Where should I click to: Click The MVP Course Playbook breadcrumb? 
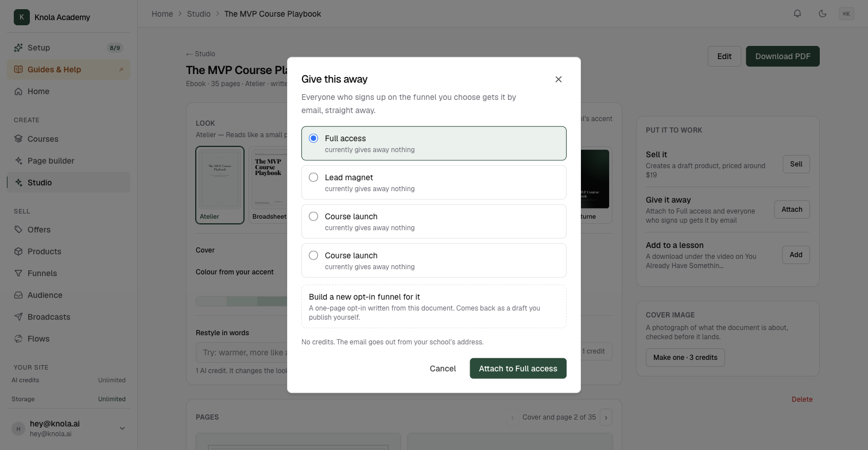click(273, 14)
